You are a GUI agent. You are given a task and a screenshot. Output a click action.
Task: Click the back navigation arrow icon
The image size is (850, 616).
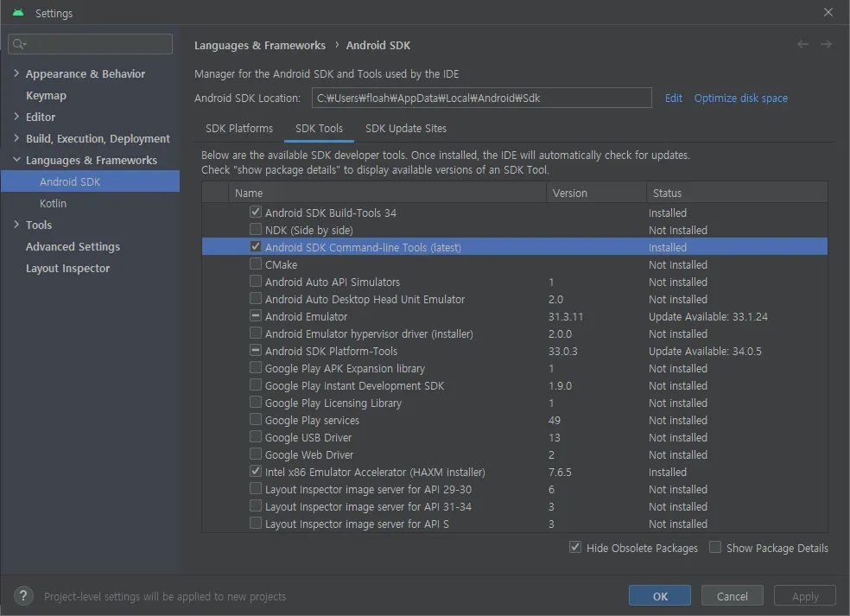click(803, 44)
